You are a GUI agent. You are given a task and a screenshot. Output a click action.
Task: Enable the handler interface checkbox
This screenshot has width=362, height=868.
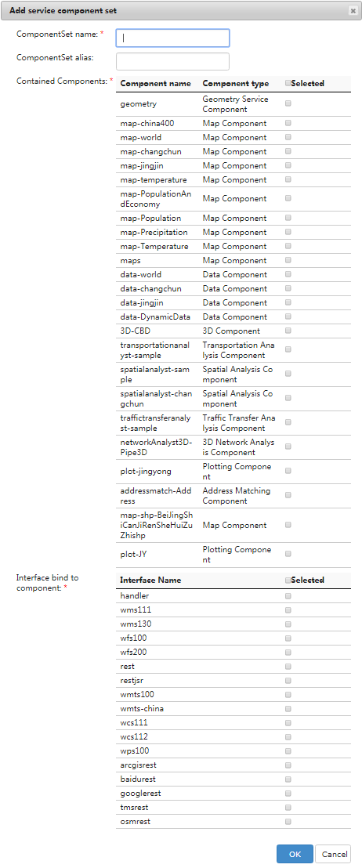coord(288,596)
